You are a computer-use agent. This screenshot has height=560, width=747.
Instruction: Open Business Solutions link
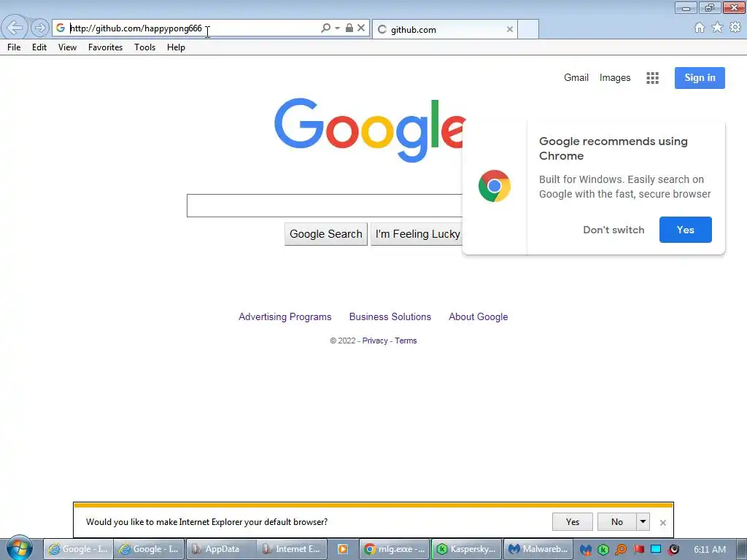tap(390, 316)
